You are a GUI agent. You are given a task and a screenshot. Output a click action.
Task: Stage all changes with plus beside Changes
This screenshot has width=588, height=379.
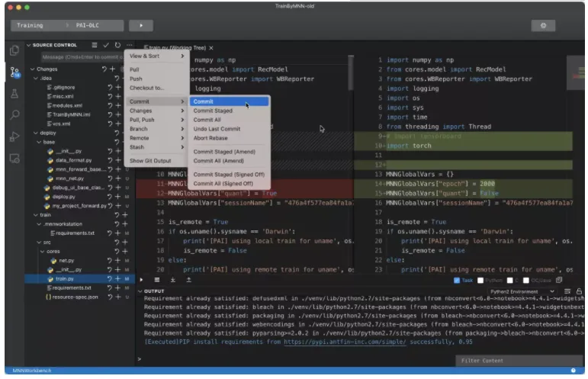point(112,69)
